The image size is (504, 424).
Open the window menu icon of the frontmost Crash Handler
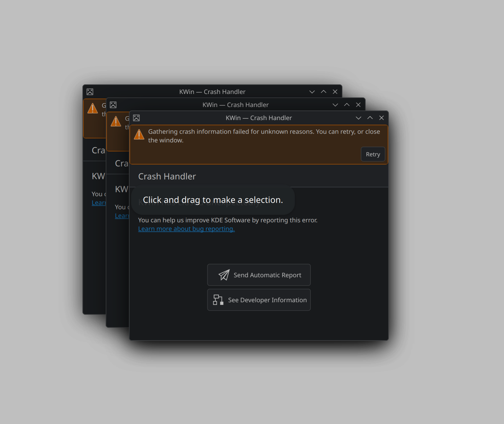pos(136,118)
